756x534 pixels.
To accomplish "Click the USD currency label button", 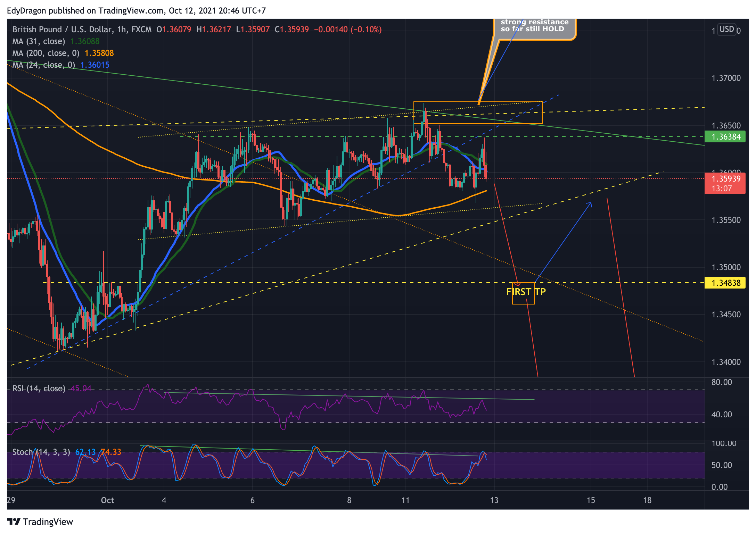I will [x=726, y=29].
